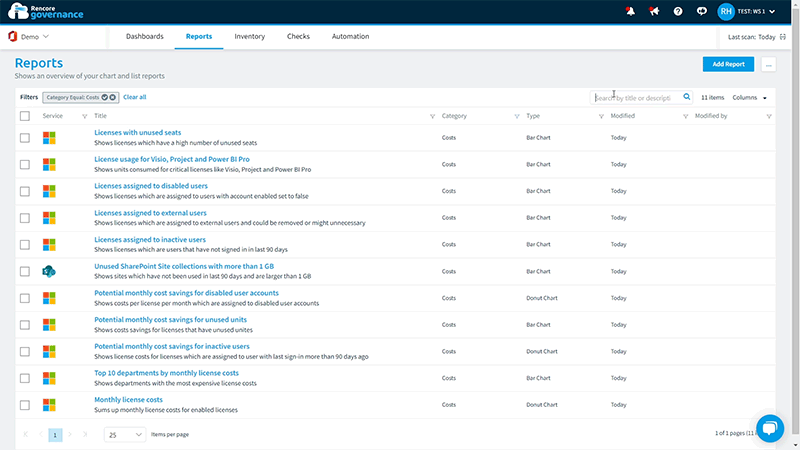Click the Add Report button
This screenshot has width=800, height=450.
(728, 64)
